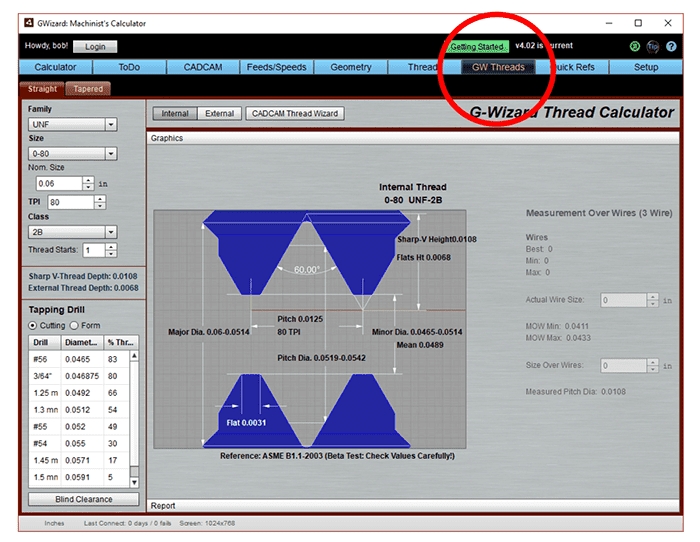Switch to the Geometry tab

click(350, 67)
